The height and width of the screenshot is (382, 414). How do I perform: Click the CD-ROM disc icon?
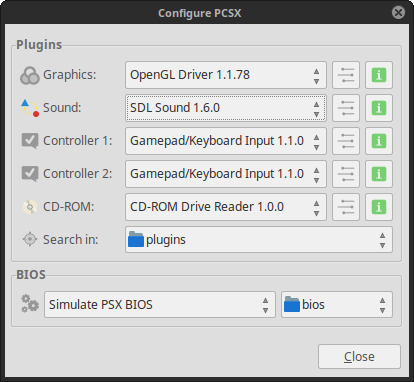[x=30, y=207]
